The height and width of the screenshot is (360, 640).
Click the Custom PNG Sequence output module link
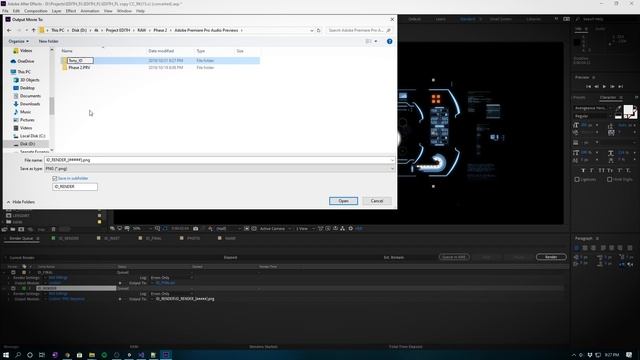(67, 299)
